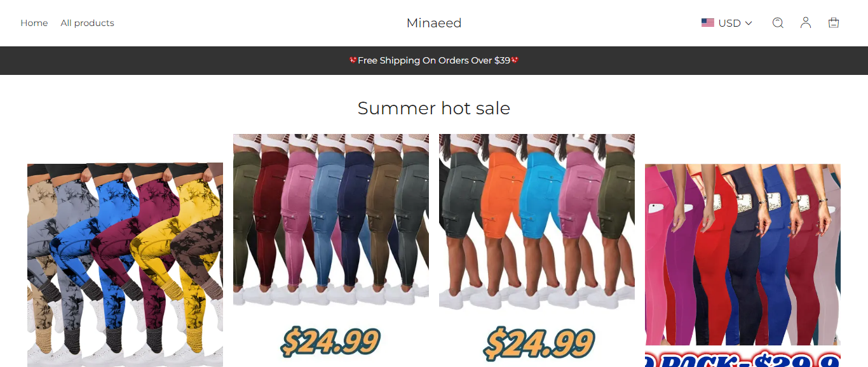Click the Free Shipping announcement text

point(434,60)
